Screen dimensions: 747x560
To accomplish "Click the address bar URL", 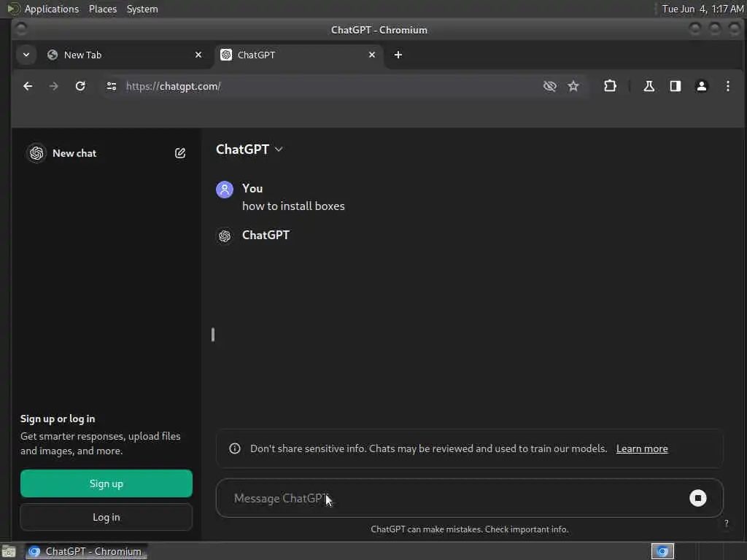I will (x=174, y=86).
